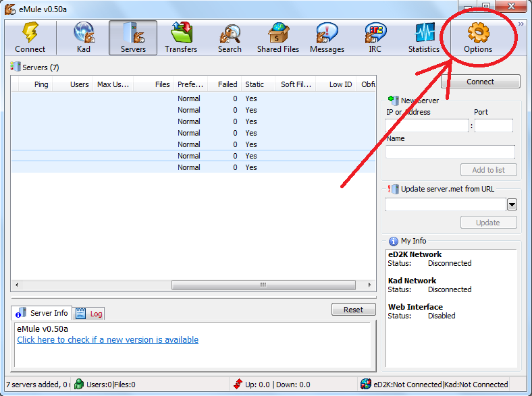Click the scrollbar left arrow
Viewport: 532px width, 396px height.
(x=17, y=285)
